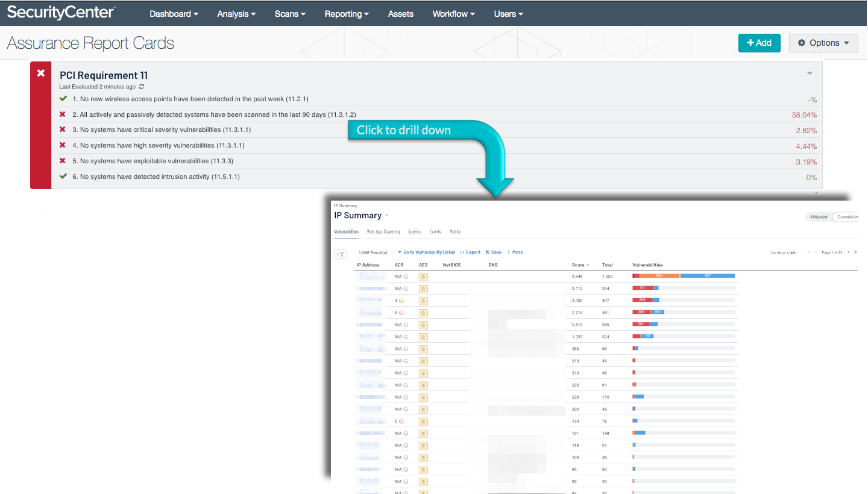
Task: Click AES badge in the 3,648 score row
Action: [423, 277]
